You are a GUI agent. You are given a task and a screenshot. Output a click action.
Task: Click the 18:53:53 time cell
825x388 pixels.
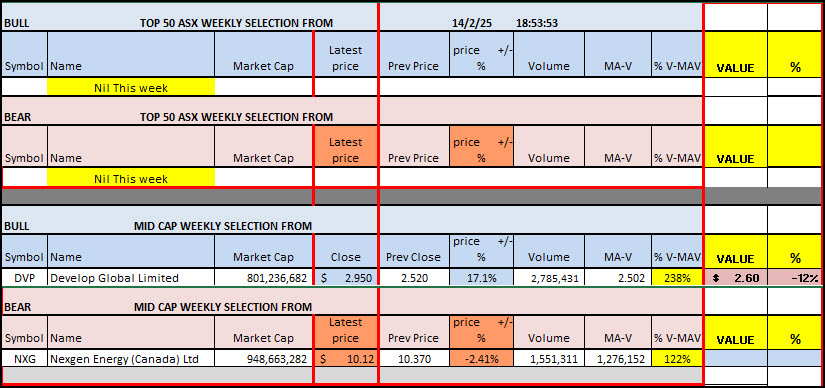538,23
